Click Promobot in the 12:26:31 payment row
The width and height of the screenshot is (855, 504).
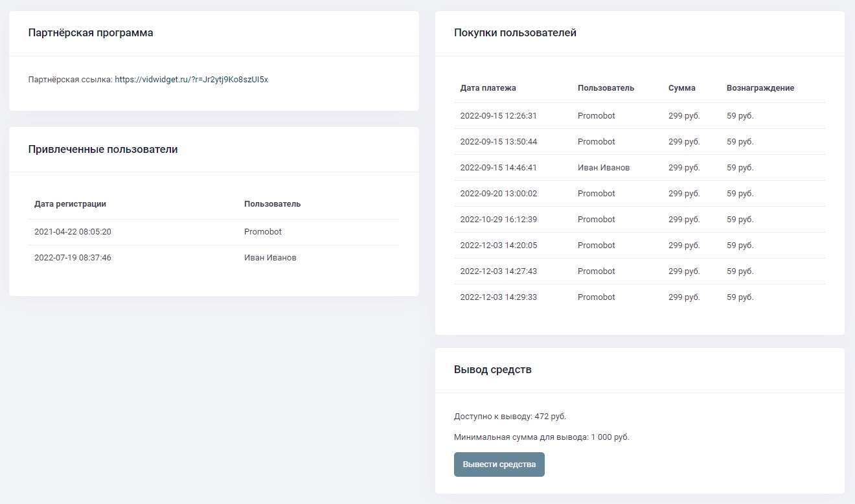[597, 116]
